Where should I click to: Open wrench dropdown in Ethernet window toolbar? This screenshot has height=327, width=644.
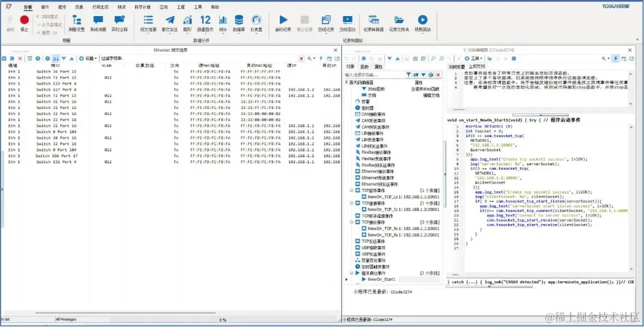tap(311, 59)
